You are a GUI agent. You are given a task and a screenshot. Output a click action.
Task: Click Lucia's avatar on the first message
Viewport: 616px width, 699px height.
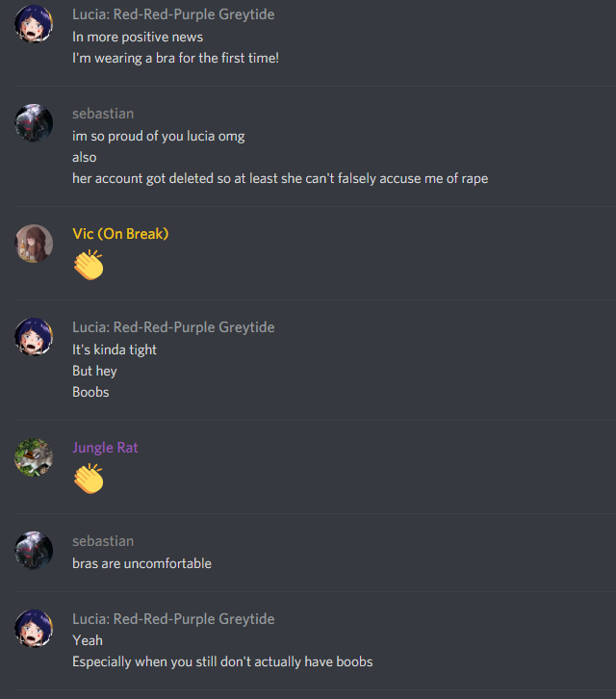(34, 24)
